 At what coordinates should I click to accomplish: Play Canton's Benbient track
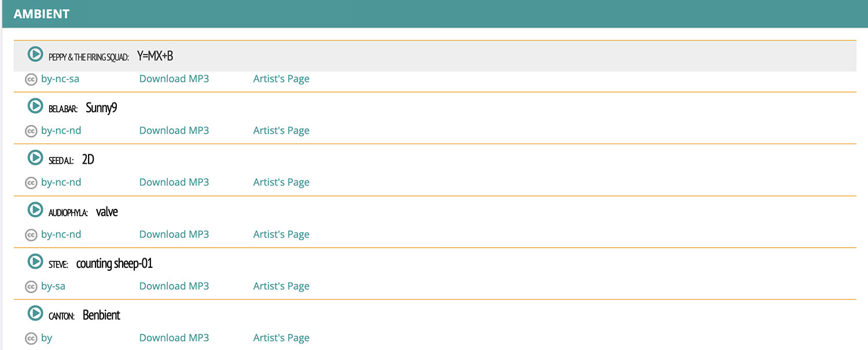[35, 313]
